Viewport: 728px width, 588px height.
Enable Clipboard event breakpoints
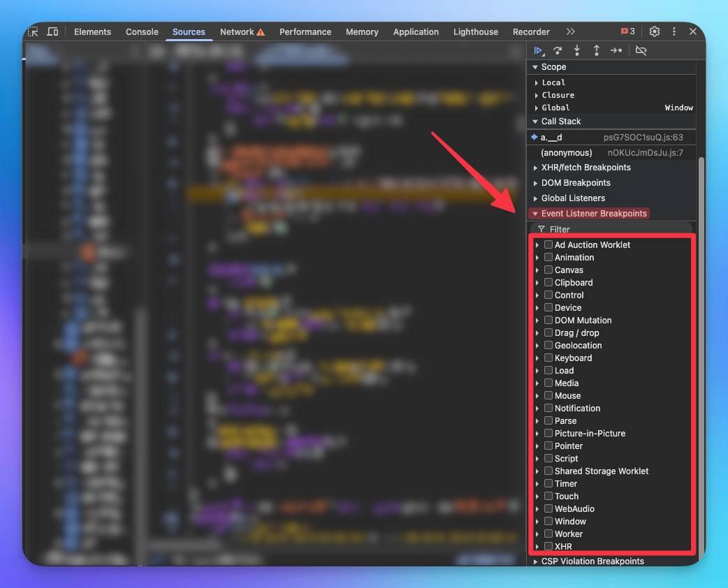(x=548, y=282)
